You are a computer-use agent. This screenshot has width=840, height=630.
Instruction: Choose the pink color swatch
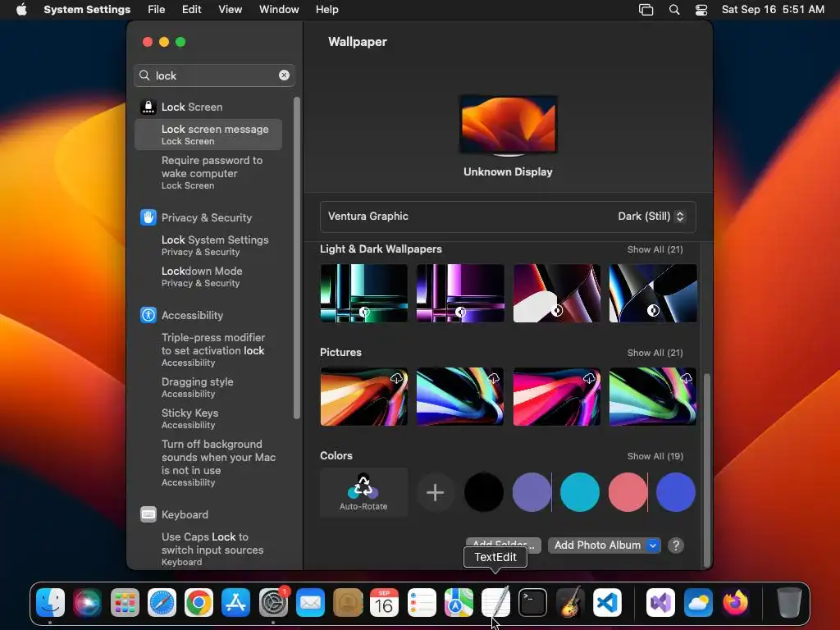pyautogui.click(x=628, y=492)
